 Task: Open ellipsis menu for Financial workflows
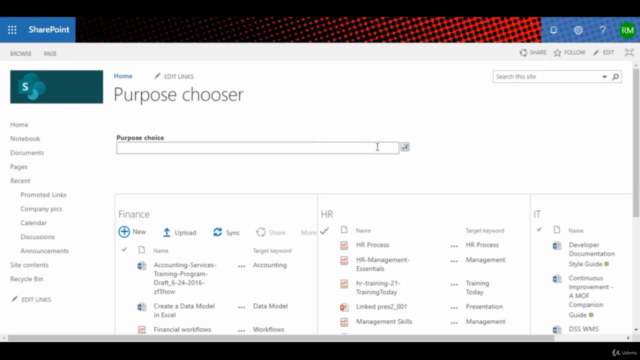[x=242, y=331]
